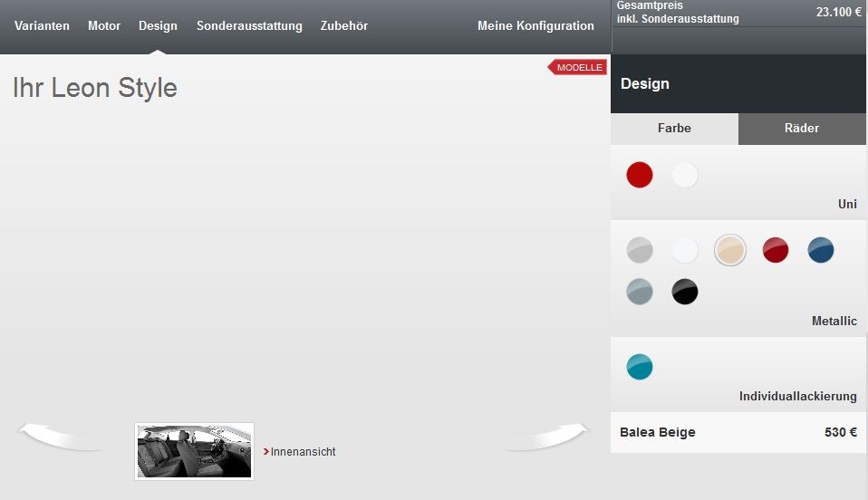Open the Varianten navigation tab
Screen dimensions: 868x500
point(42,25)
